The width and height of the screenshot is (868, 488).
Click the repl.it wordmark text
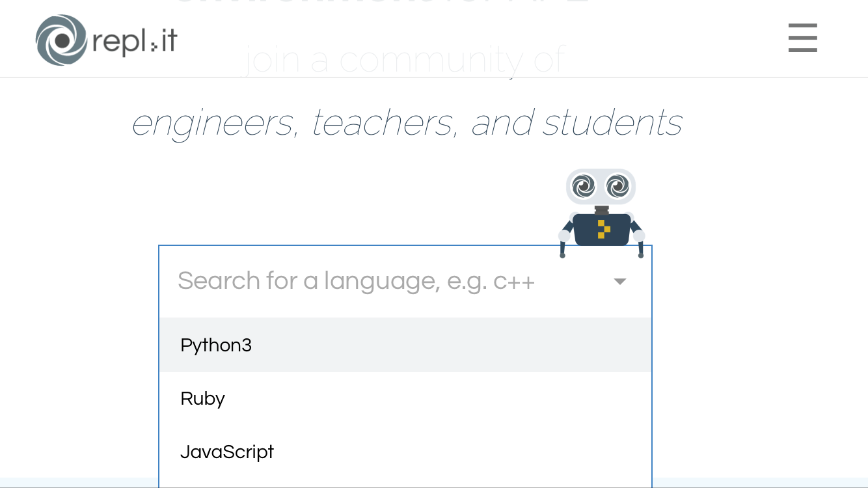[135, 41]
